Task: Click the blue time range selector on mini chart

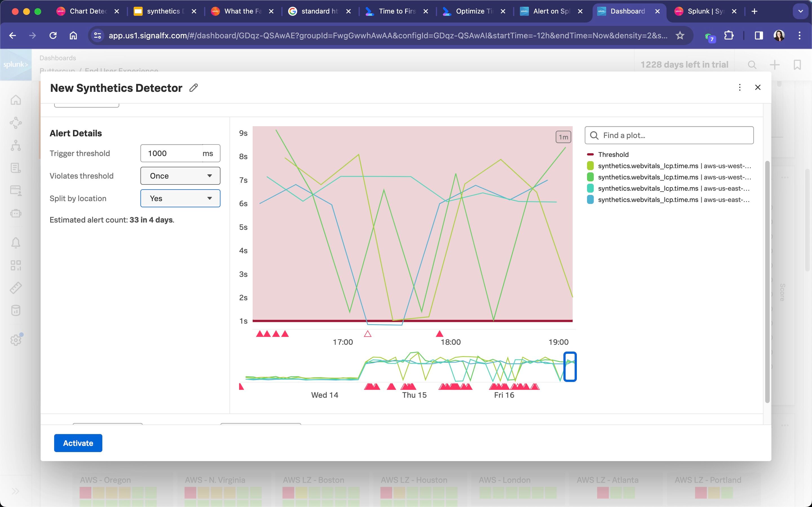Action: click(570, 366)
